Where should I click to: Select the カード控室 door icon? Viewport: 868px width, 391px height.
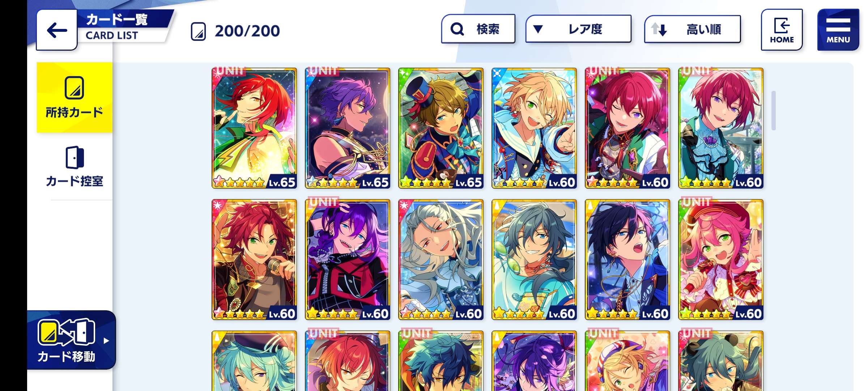75,157
